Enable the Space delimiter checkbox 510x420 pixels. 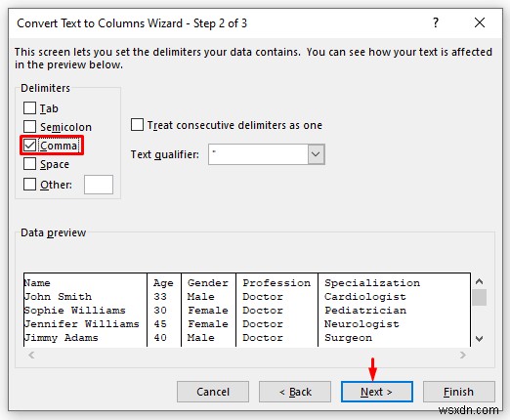(29, 164)
